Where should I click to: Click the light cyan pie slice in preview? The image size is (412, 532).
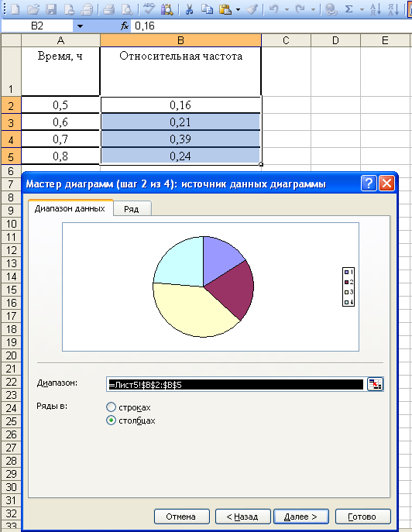click(184, 263)
